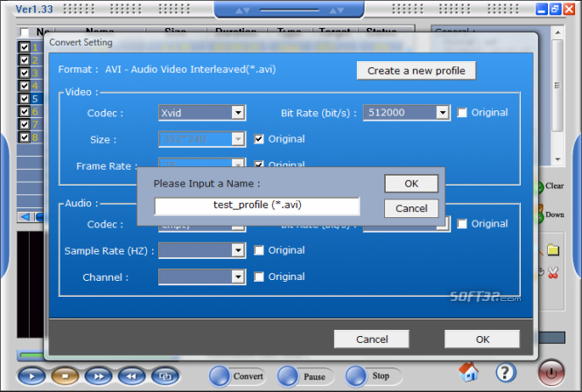Click the rewind playback button
Image resolution: width=582 pixels, height=392 pixels.
click(x=132, y=376)
